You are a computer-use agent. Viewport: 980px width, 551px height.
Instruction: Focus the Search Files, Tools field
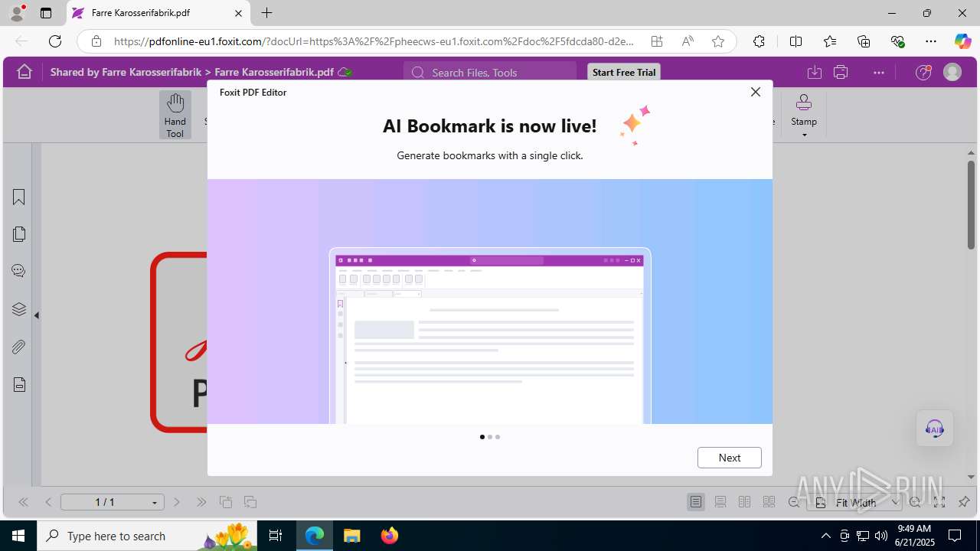coord(490,72)
